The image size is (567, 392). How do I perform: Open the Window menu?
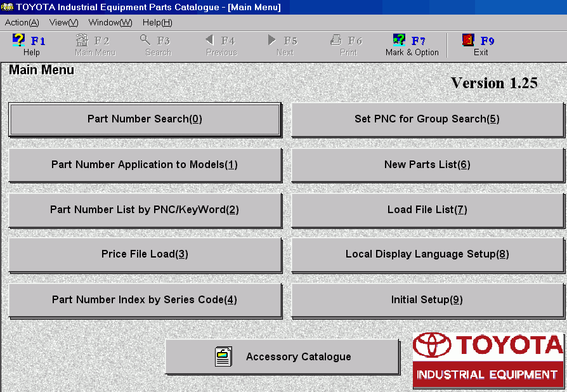pos(110,22)
